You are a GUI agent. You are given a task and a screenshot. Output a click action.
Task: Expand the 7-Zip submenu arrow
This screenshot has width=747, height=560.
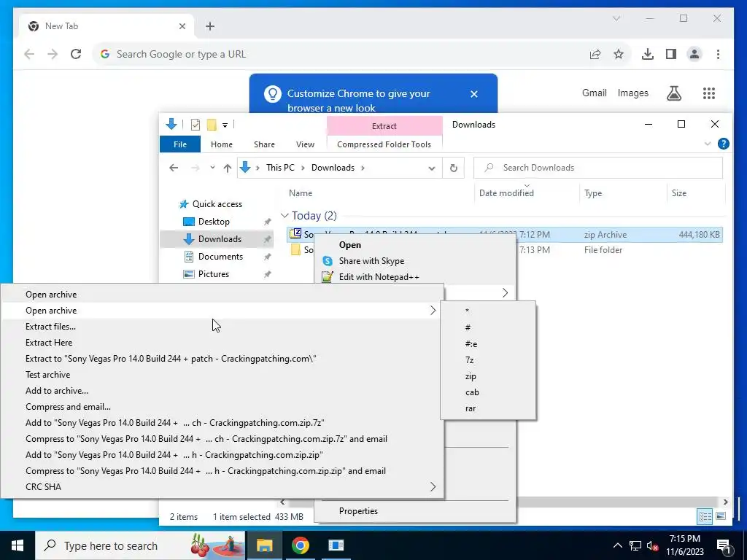505,293
